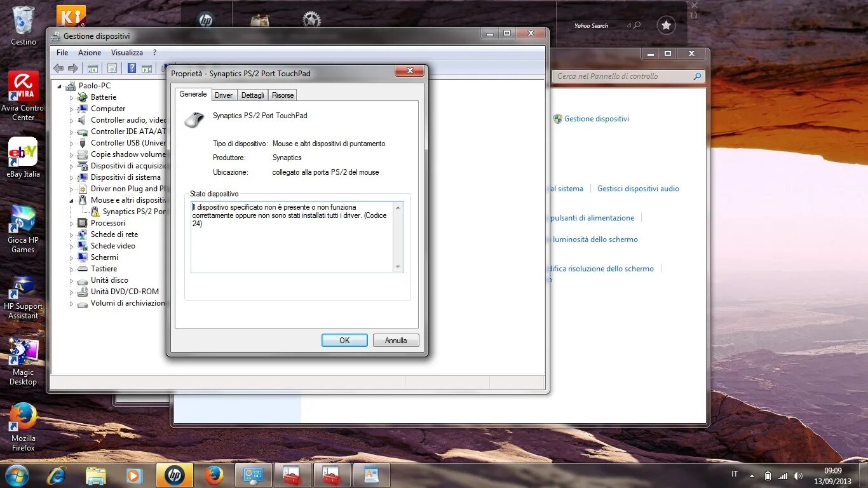Switch to the Driver tab
Image resolution: width=868 pixels, height=488 pixels.
[x=224, y=95]
